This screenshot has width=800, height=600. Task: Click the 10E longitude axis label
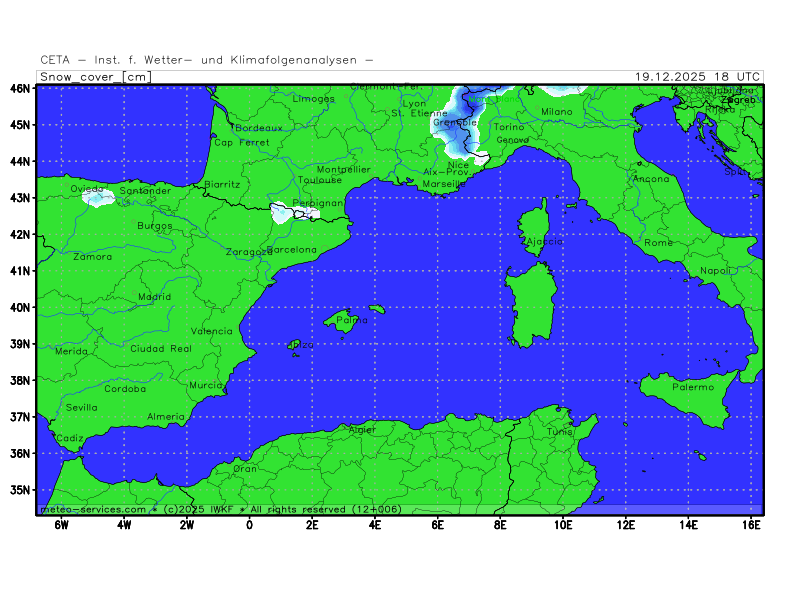coord(562,524)
